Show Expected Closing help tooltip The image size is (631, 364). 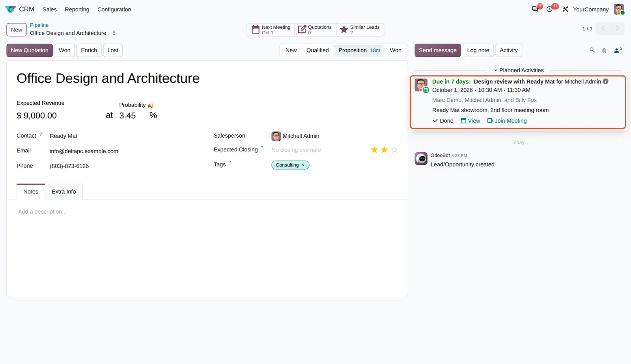(x=262, y=148)
